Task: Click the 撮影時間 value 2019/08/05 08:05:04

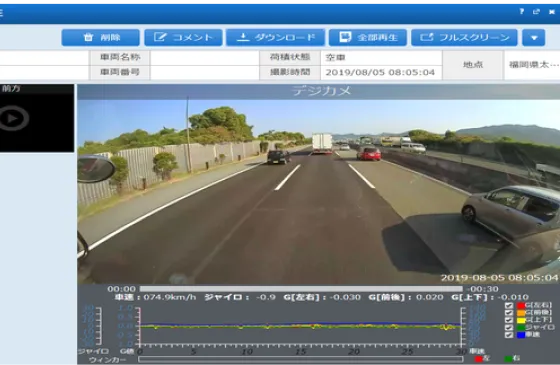Action: (380, 72)
